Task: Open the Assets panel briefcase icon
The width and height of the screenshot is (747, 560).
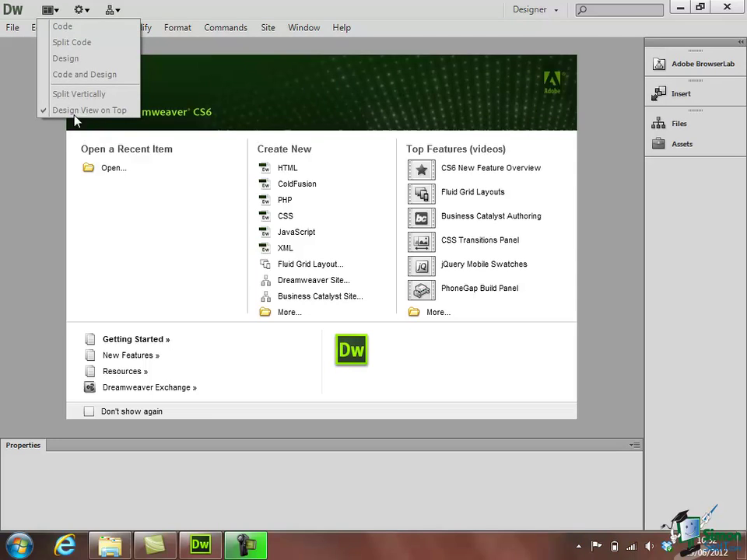Action: click(x=658, y=143)
